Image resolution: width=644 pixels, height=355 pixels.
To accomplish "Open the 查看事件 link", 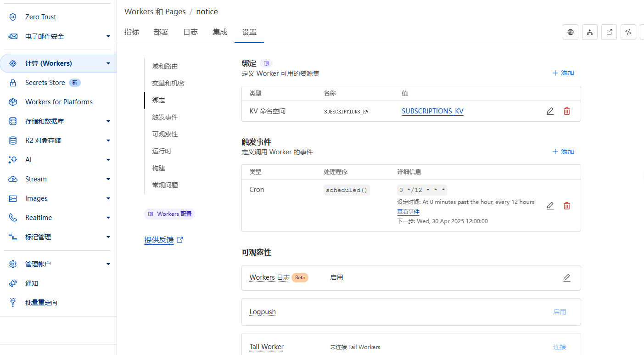I will [x=408, y=212].
